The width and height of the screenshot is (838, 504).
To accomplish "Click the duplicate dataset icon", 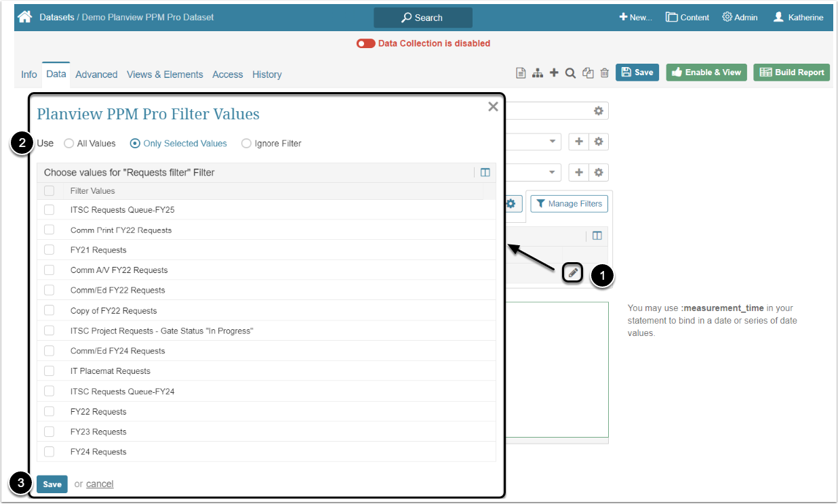I will [588, 73].
